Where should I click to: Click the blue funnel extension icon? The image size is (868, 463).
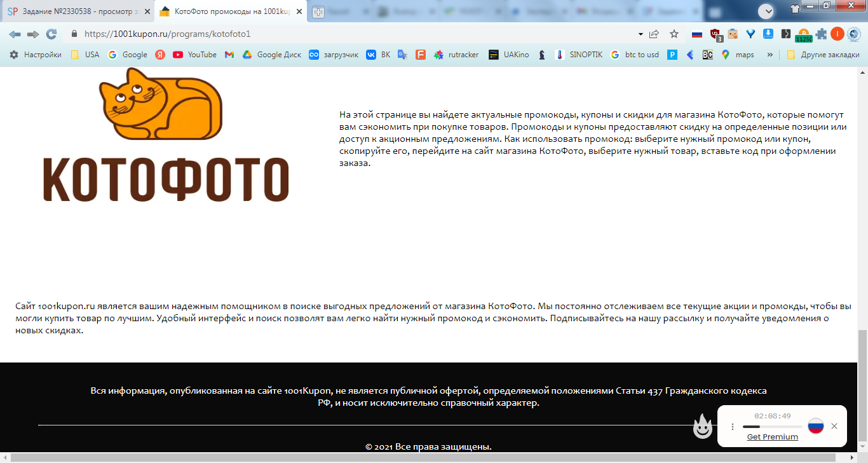(x=750, y=34)
